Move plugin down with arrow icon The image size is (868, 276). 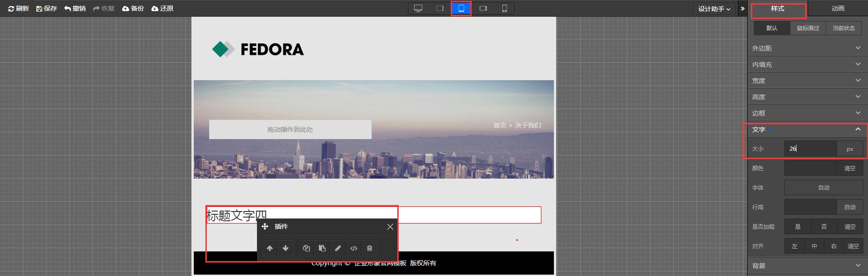tap(285, 248)
